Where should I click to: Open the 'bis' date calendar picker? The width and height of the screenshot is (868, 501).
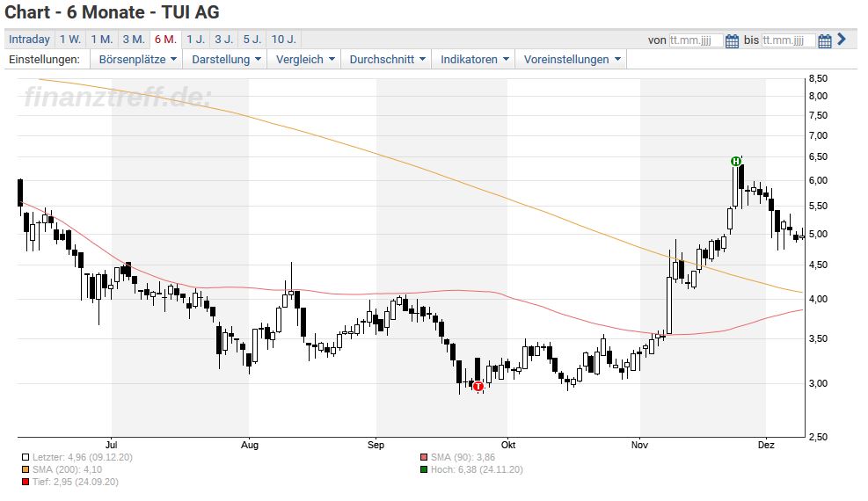tap(825, 41)
